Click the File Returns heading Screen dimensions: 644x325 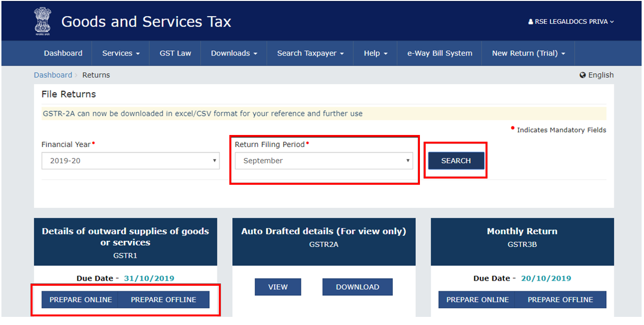click(68, 94)
